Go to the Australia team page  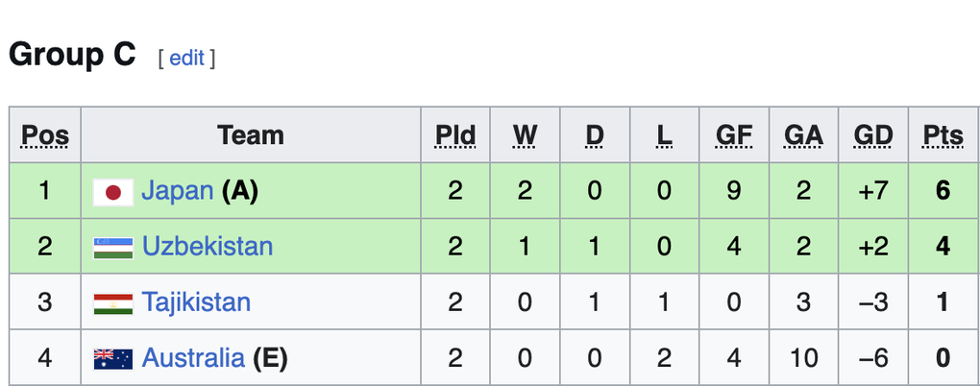(x=193, y=358)
